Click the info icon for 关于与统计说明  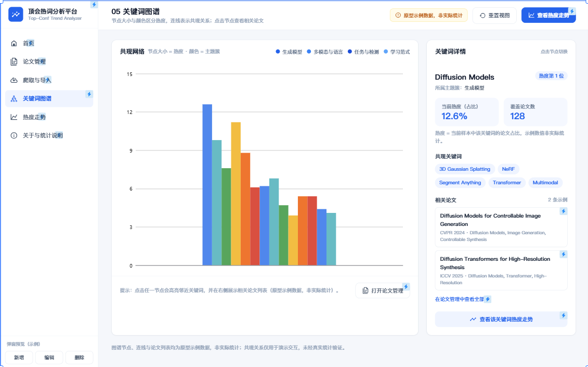[x=14, y=135]
